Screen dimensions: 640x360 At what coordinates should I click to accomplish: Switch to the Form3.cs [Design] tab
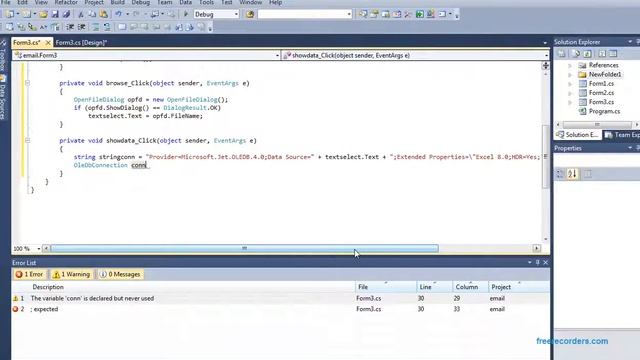pos(81,42)
